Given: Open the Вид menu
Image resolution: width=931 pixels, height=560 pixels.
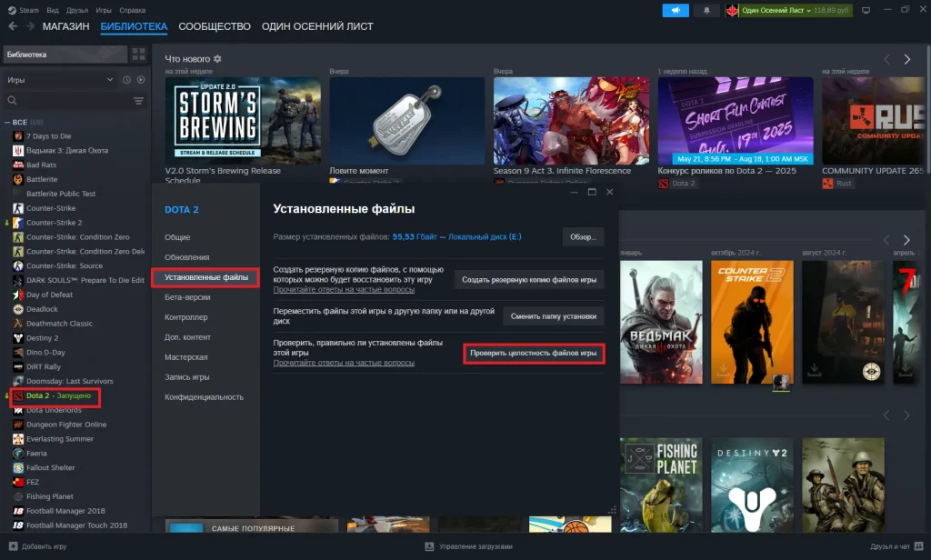Looking at the screenshot, I should pos(53,10).
